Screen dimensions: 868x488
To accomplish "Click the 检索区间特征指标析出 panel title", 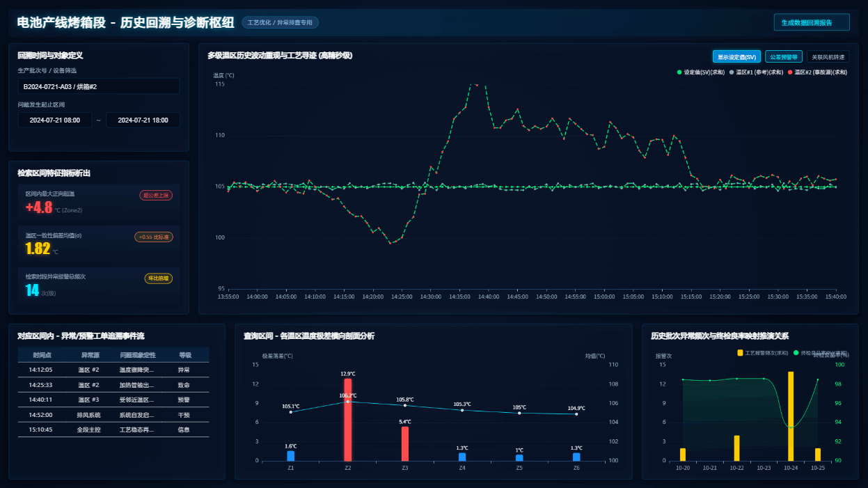I will tap(54, 173).
